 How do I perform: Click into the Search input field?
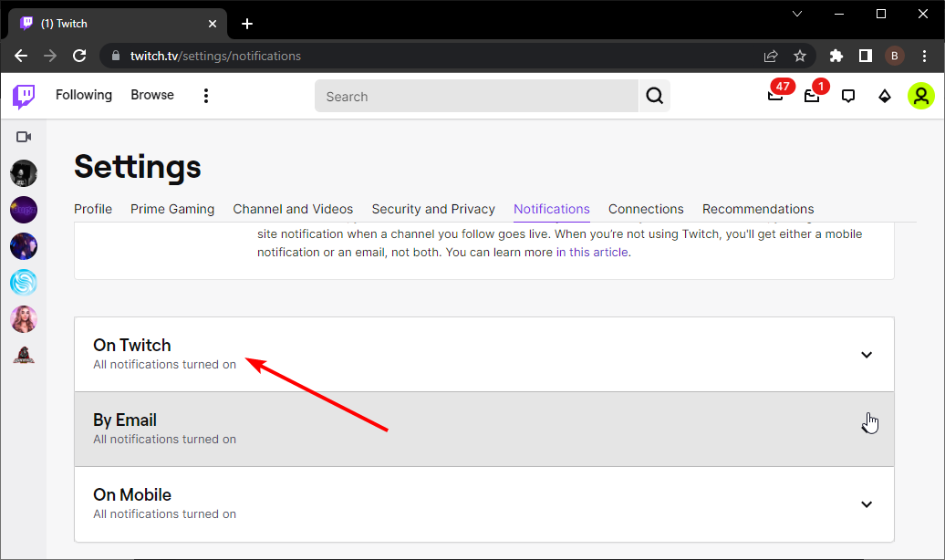coord(476,97)
